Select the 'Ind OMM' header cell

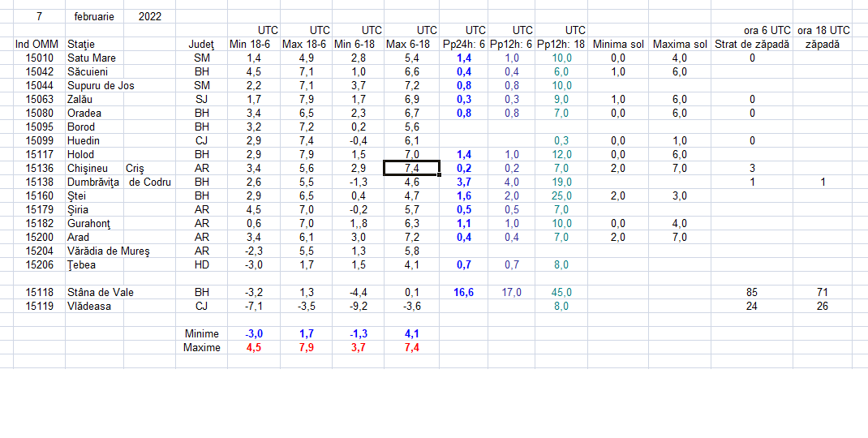(x=39, y=45)
